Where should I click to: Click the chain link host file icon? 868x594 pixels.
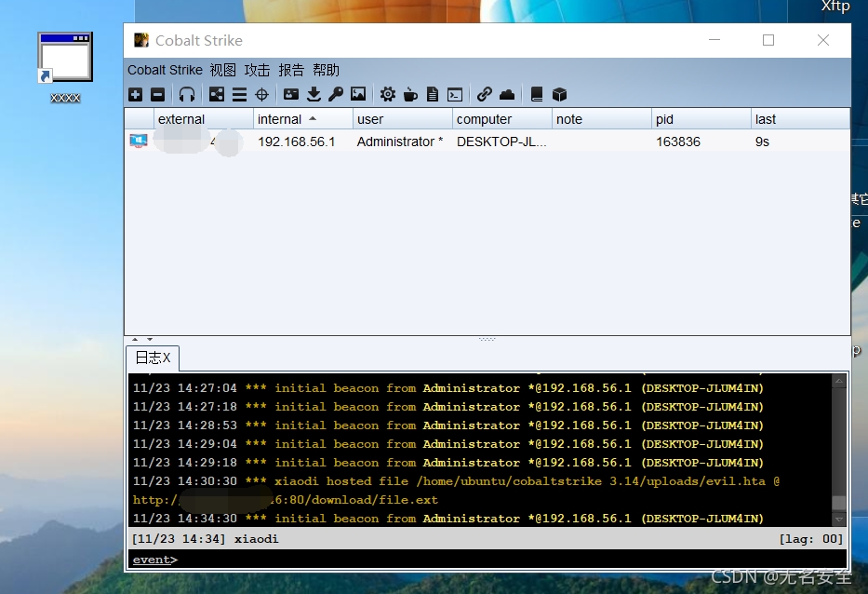tap(485, 94)
